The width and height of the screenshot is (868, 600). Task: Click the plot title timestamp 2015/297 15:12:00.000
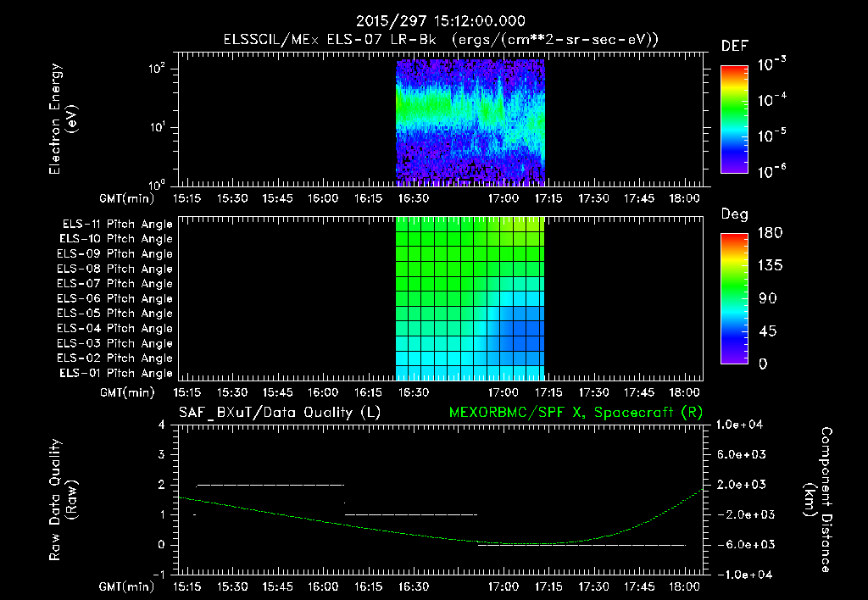[x=440, y=21]
